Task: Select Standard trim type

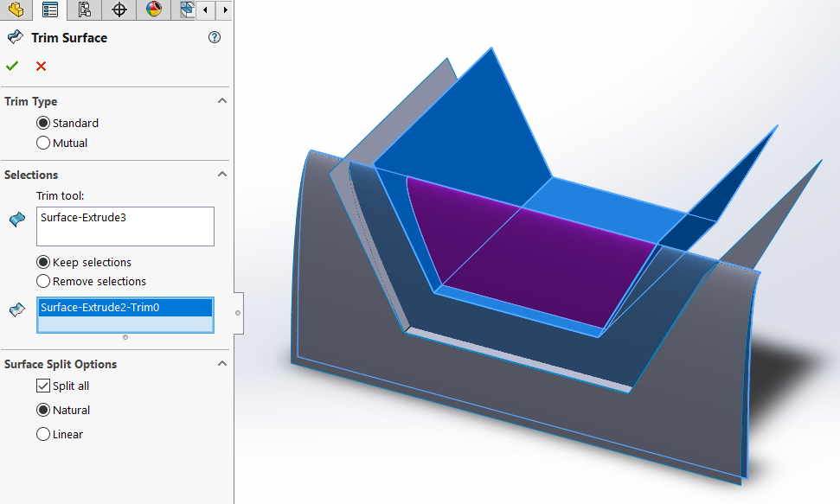Action: pos(43,123)
